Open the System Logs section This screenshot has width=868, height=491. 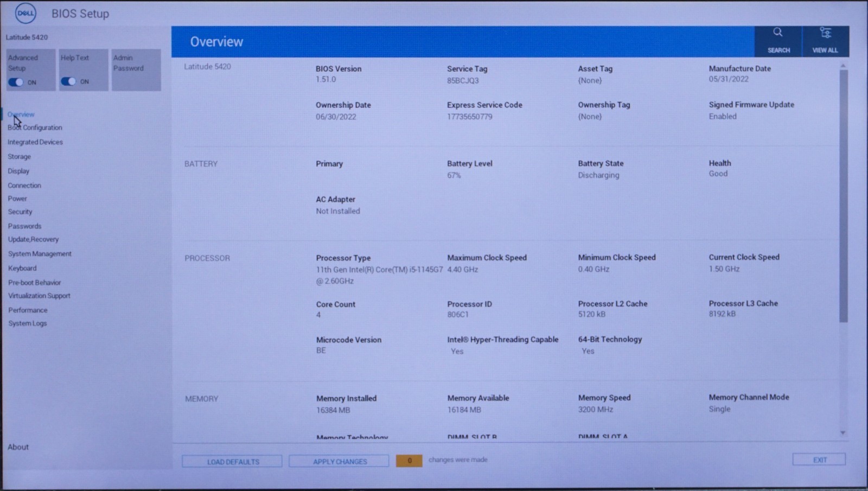27,323
